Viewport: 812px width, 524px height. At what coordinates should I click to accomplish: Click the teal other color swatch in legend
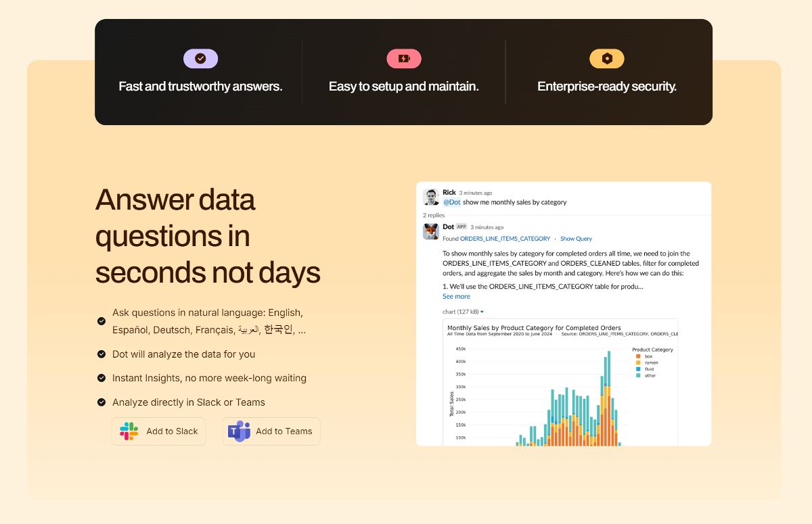638,376
